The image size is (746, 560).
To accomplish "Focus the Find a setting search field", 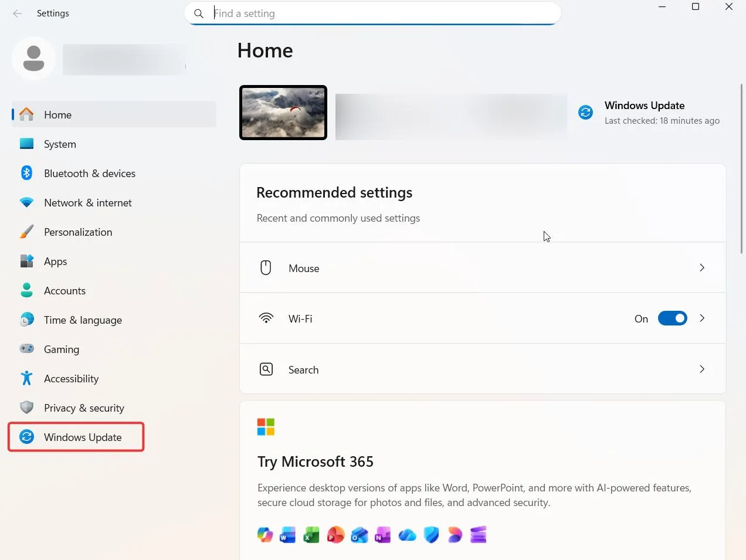I will (x=373, y=13).
